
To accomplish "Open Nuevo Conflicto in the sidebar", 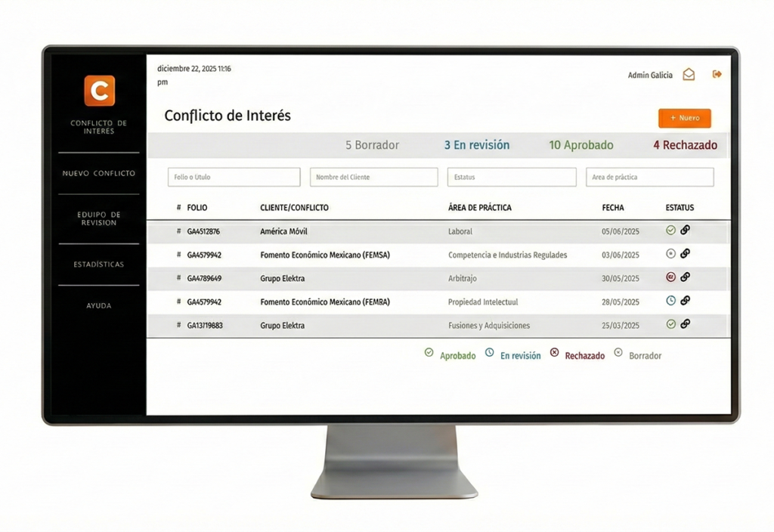I will click(x=99, y=174).
